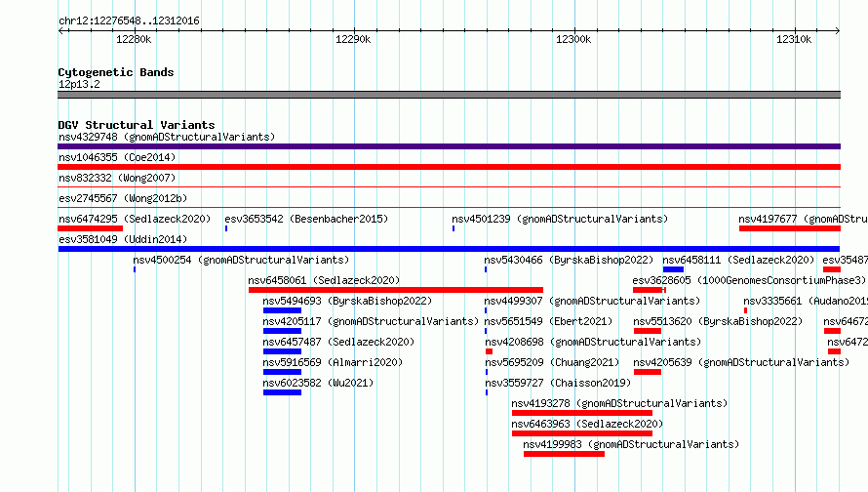Click the red nsv4193278 variant bar
Viewport: 868px width, 492px height.
[582, 413]
